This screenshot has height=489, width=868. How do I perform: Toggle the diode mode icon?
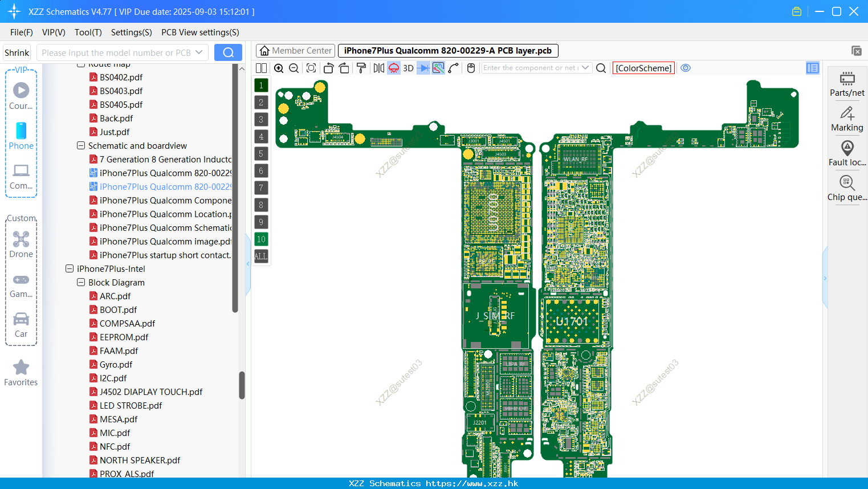(423, 68)
